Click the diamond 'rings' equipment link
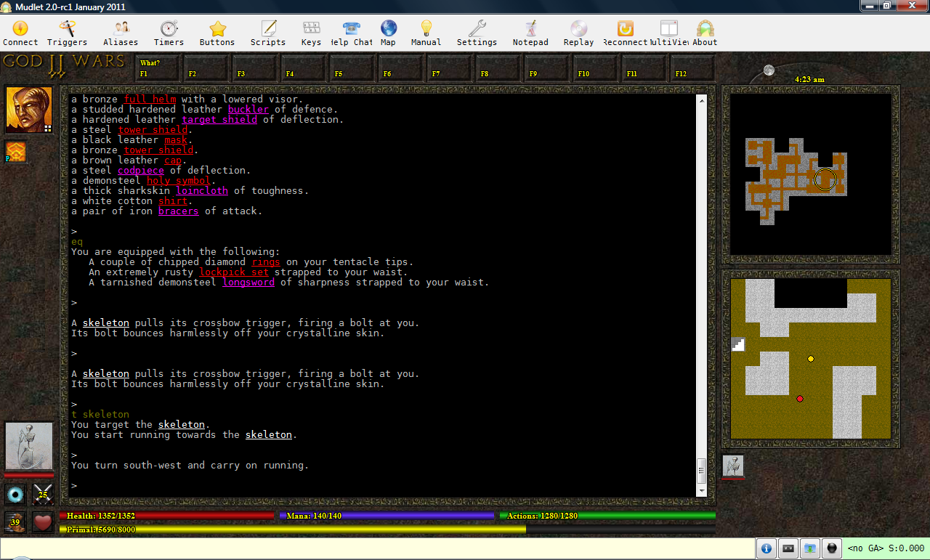930x560 pixels. (266, 262)
